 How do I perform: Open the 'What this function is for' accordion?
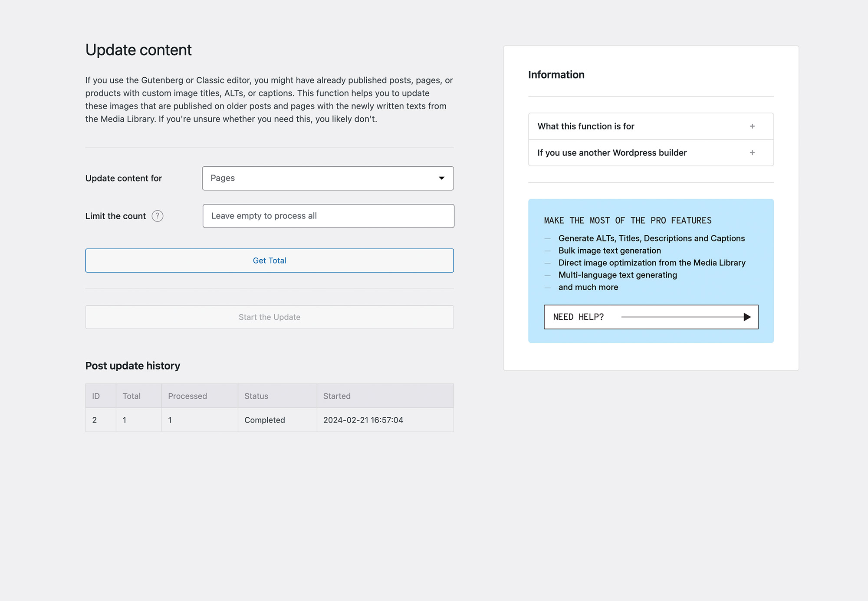(x=651, y=126)
